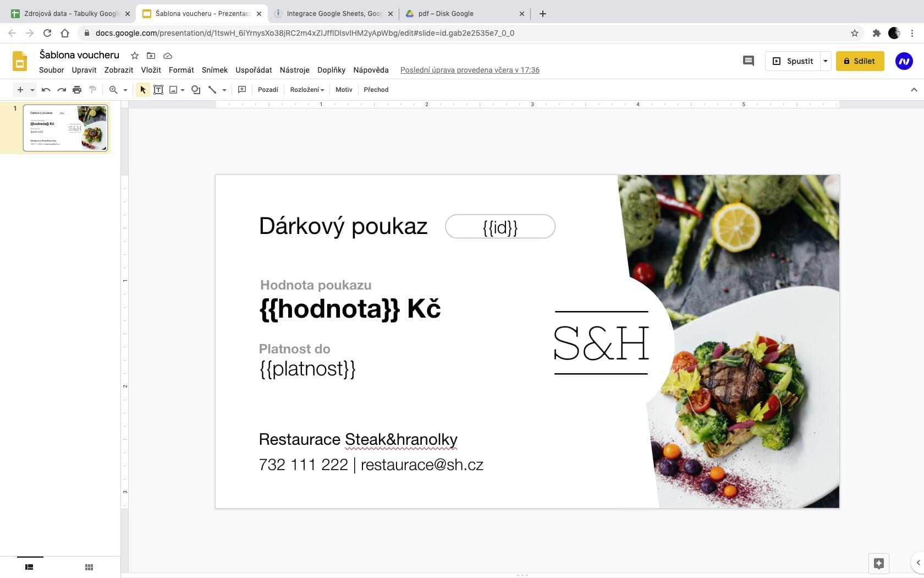Screen dimensions: 924x578
Task: Click the zoom magnifier tool
Action: click(x=113, y=90)
